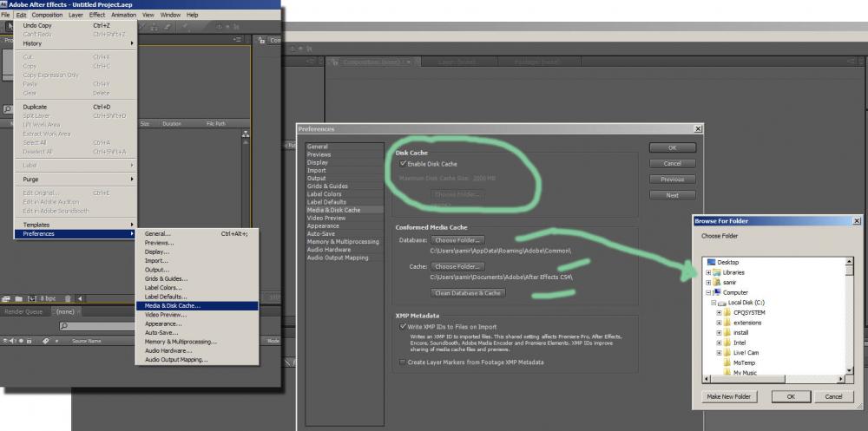Toggle Write XMP IDs to Files on Import
868x431 pixels.
403,327
